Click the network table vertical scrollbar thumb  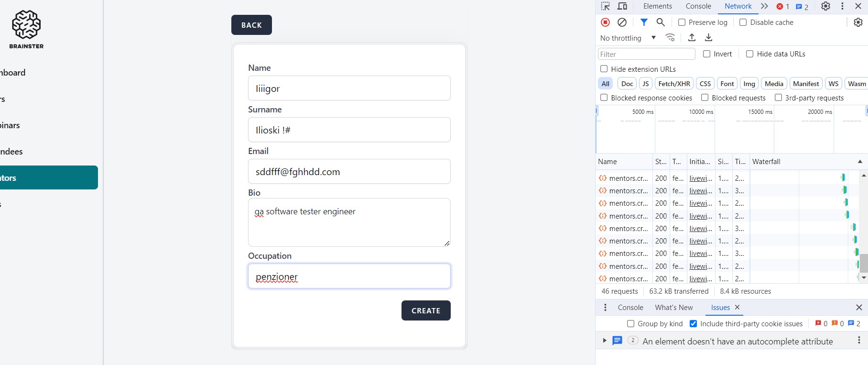coord(863,263)
